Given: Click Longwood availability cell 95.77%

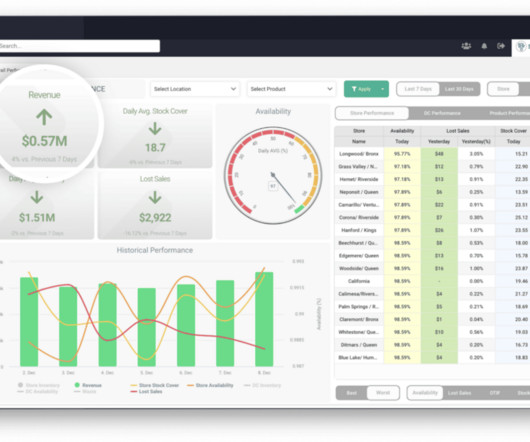Looking at the screenshot, I should tap(402, 154).
